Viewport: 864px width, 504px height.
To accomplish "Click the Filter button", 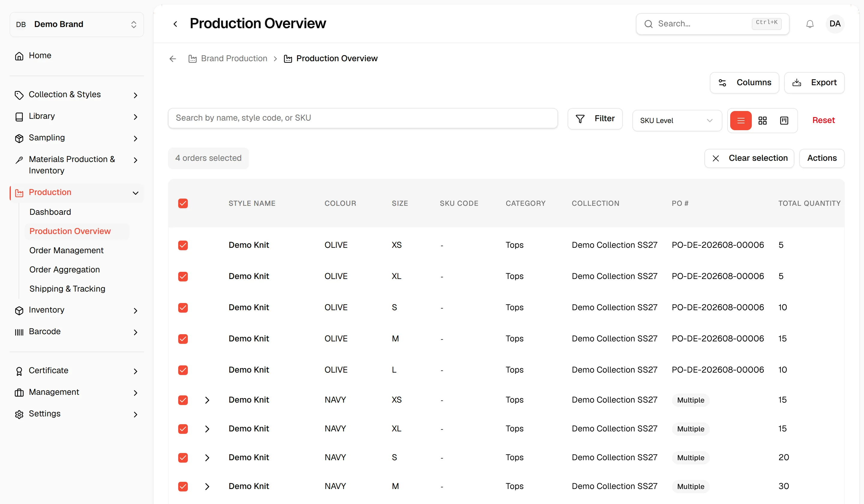I will pyautogui.click(x=595, y=118).
